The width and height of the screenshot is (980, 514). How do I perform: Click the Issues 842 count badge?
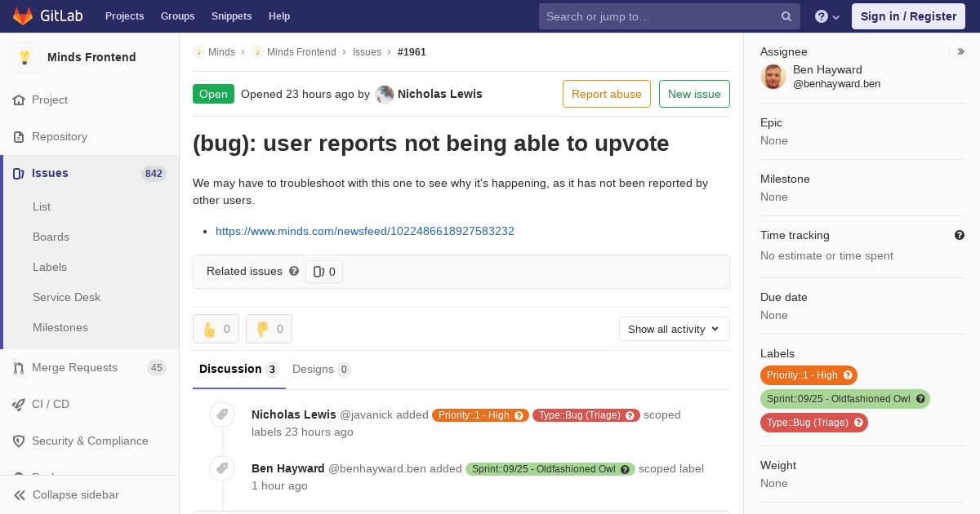point(154,173)
